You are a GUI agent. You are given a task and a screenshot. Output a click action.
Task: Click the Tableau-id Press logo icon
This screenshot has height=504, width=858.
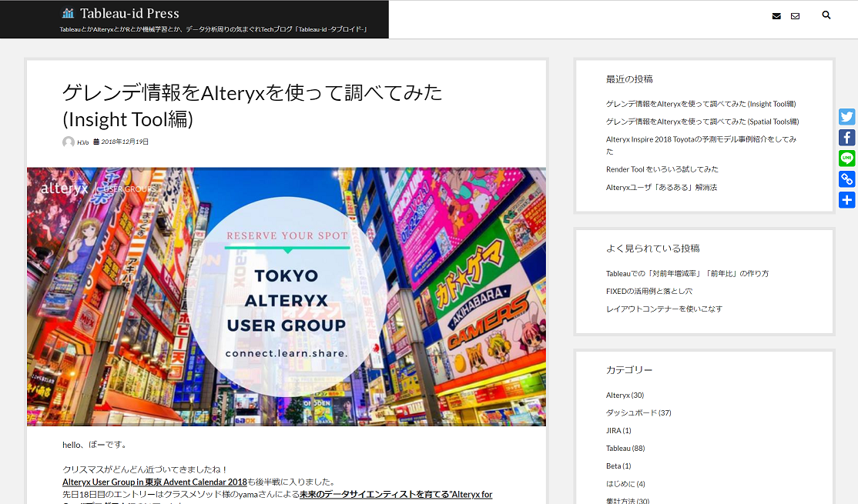point(68,13)
